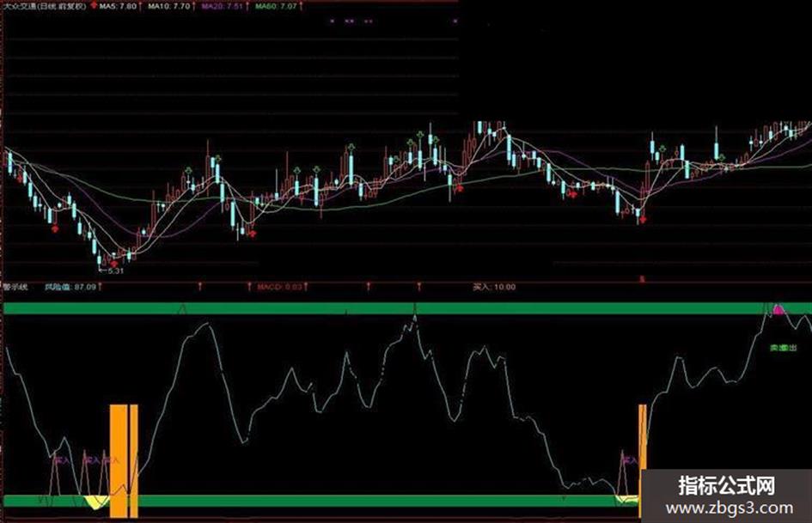Click the red MACD: 0.03 label
Screen dimensions: 812x523
pos(279,286)
